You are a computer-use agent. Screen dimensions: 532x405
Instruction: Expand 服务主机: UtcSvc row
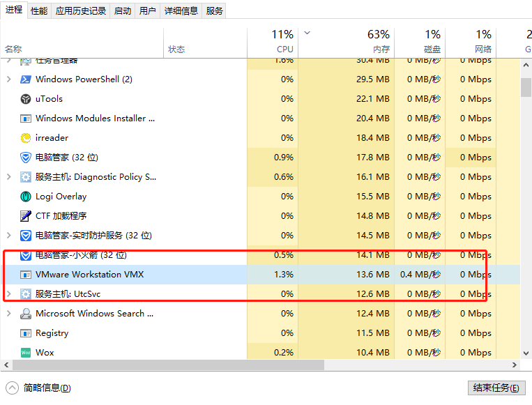tap(9, 294)
